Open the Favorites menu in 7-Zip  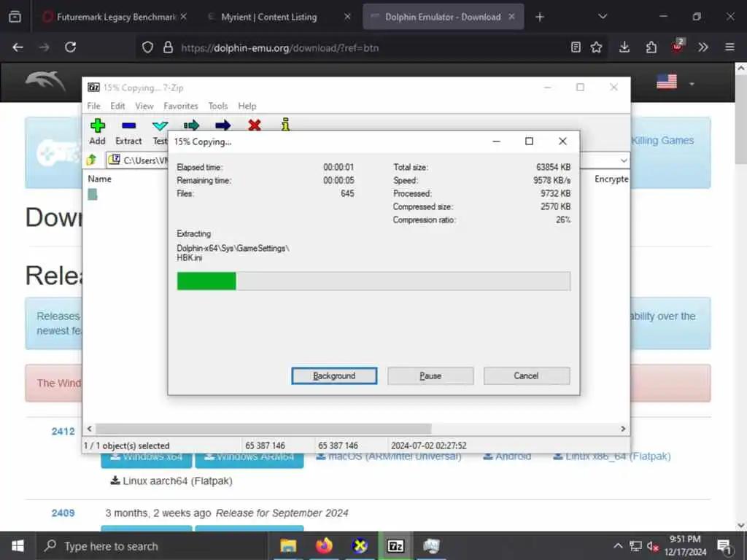181,106
